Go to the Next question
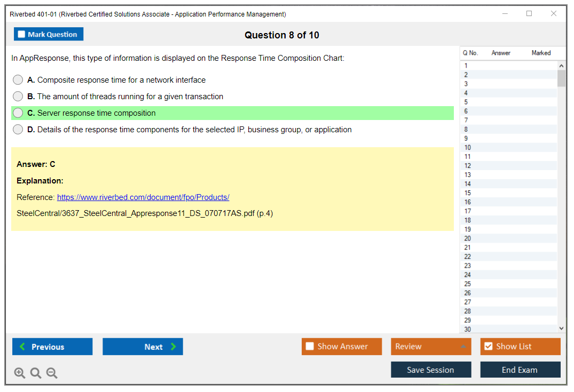This screenshot has height=392, width=574. tap(143, 347)
